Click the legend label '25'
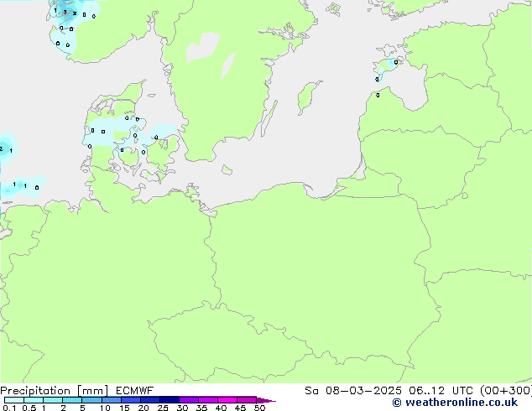Viewport: 532px width, 411px height. [x=163, y=408]
